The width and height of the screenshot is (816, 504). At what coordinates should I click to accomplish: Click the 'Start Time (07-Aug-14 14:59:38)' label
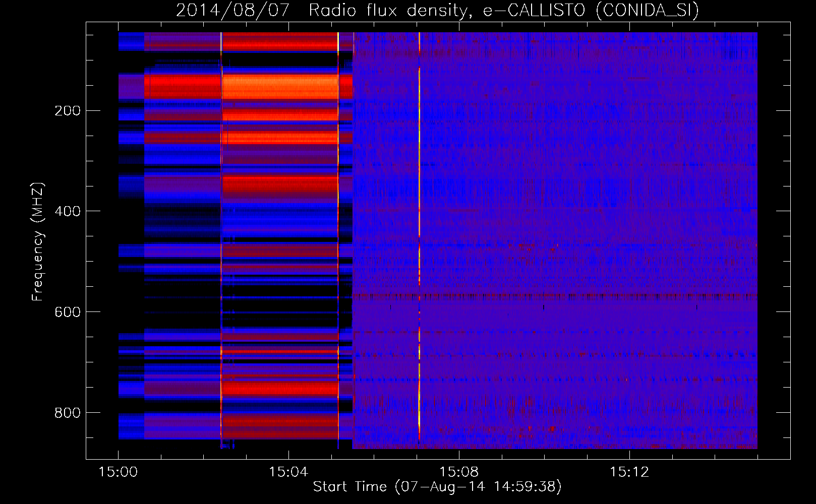(437, 487)
